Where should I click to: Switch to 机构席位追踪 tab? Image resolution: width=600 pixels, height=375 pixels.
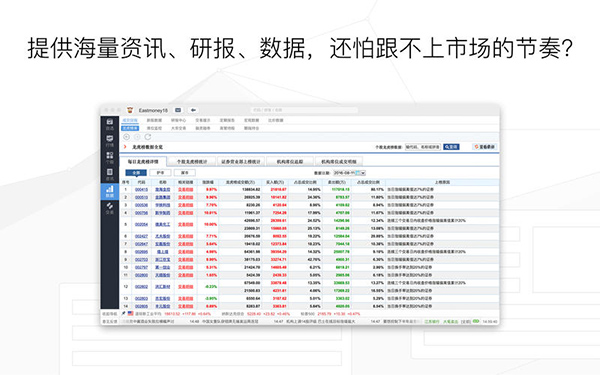tap(290, 161)
